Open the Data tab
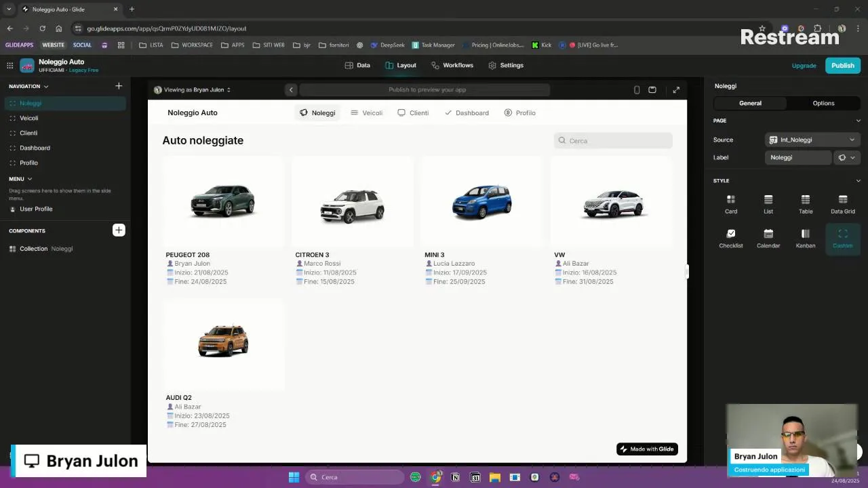868x488 pixels. [357, 65]
